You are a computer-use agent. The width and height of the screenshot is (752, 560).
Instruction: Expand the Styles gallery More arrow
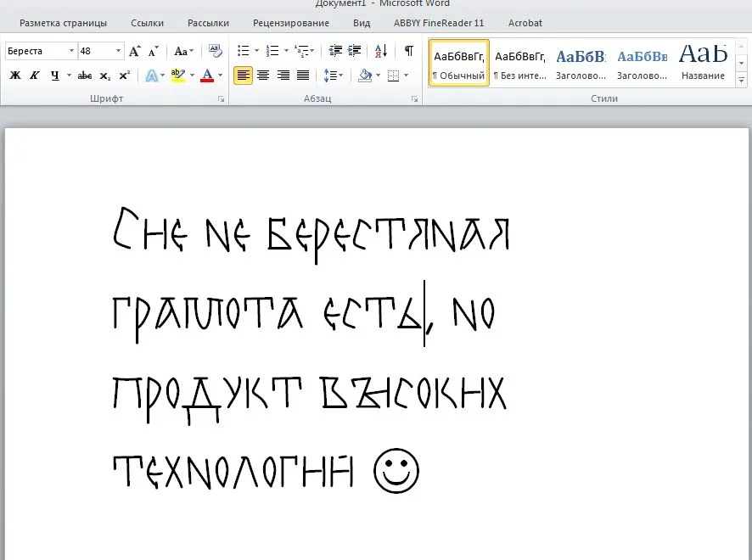click(741, 80)
